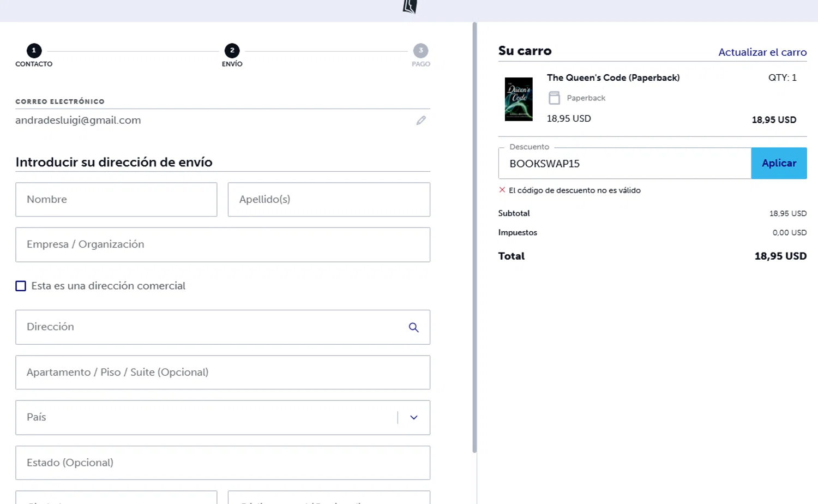Open the 'Actualizar el carro' link
818x504 pixels.
762,52
